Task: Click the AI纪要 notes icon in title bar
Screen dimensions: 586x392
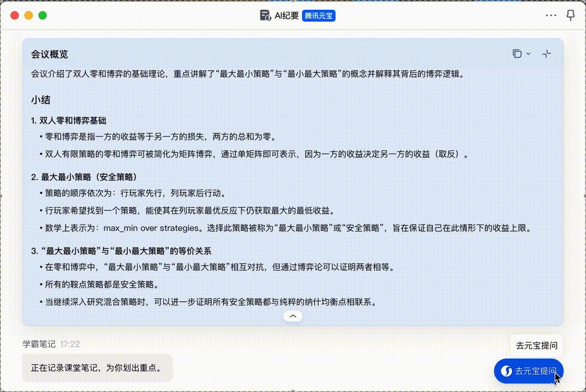Action: [x=265, y=15]
